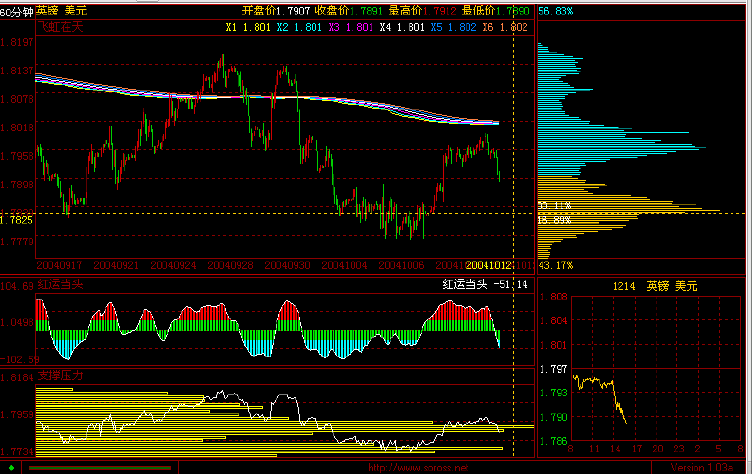The width and height of the screenshot is (752, 474).
Task: Click the 红运当头 panel title on left
Action: point(60,284)
